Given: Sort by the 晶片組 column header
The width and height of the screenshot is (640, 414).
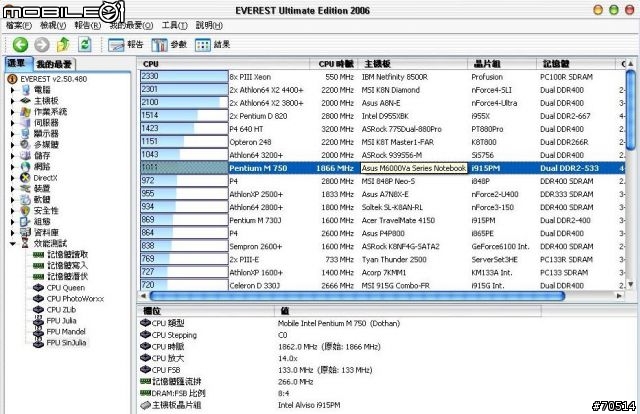Looking at the screenshot, I should pos(502,64).
